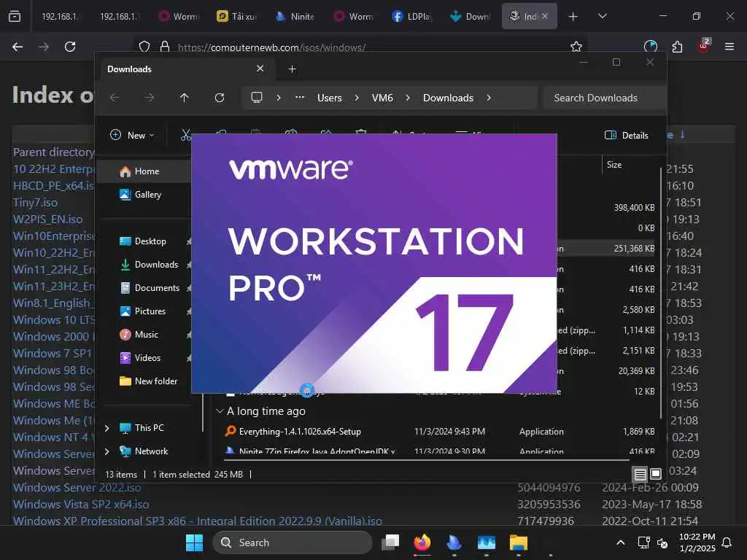Click Firefox back arrow button
Screen dimensions: 747x560
pyautogui.click(x=18, y=47)
